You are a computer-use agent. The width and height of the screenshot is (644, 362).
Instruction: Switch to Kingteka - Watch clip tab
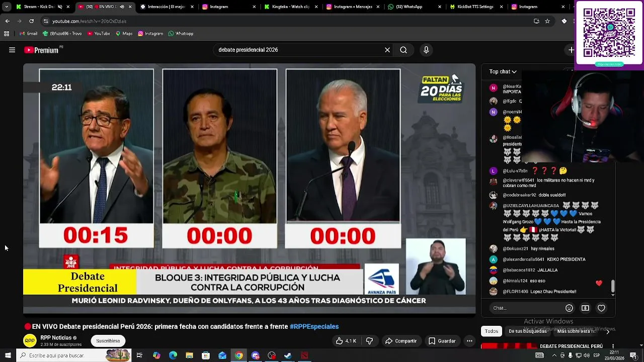click(291, 7)
